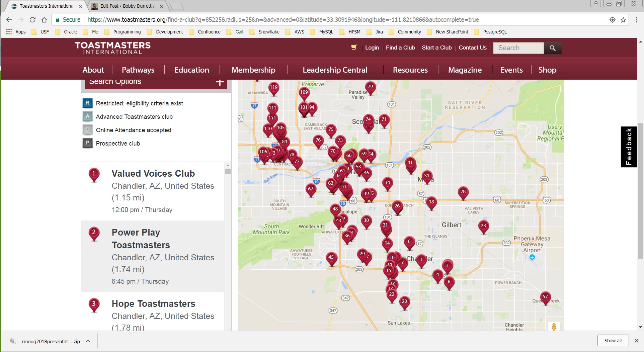
Task: Open the Oracle bookmarks folder
Action: point(66,32)
